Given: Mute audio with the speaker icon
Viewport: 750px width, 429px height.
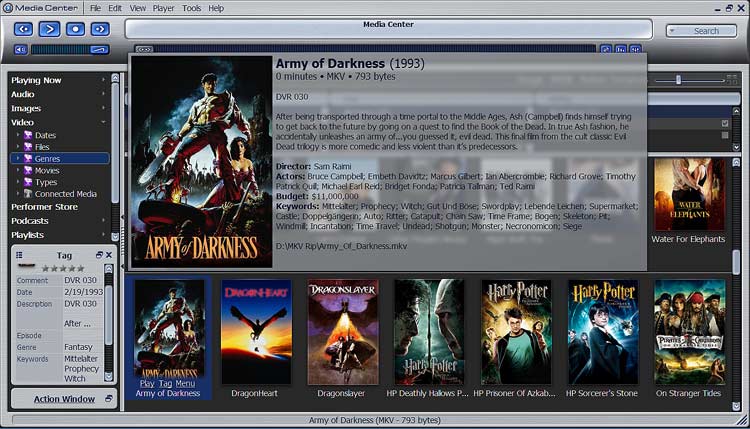Looking at the screenshot, I should point(21,48).
